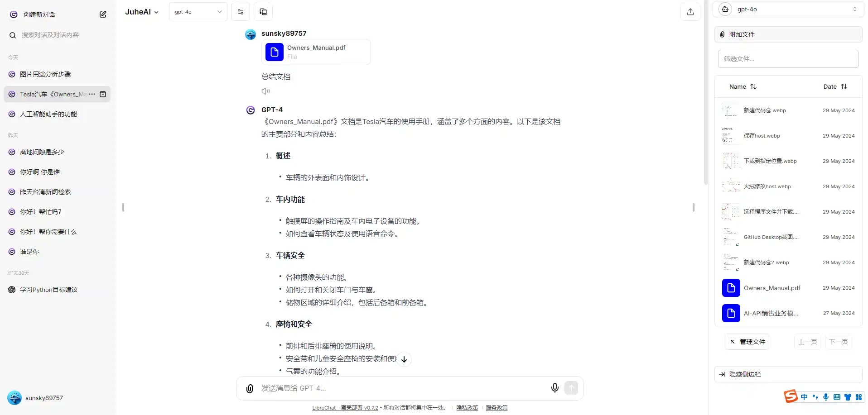
Task: Click the attach file paperclip in message box
Action: [250, 388]
